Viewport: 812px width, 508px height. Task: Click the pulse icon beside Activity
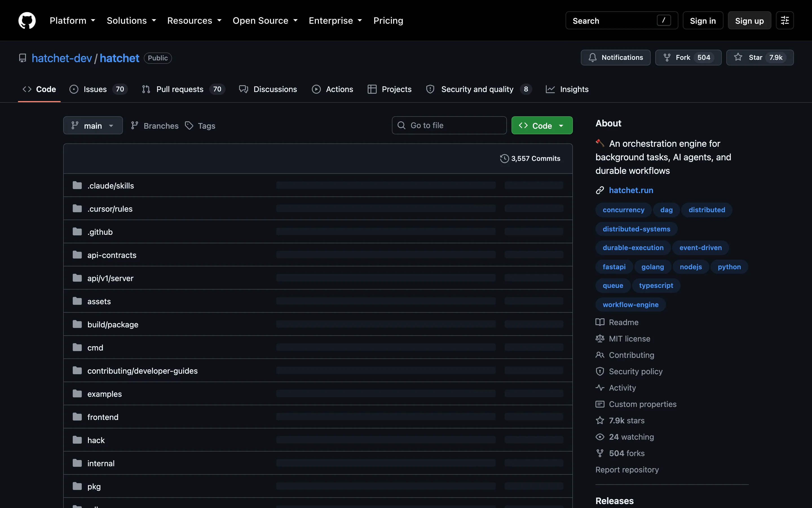(x=600, y=388)
